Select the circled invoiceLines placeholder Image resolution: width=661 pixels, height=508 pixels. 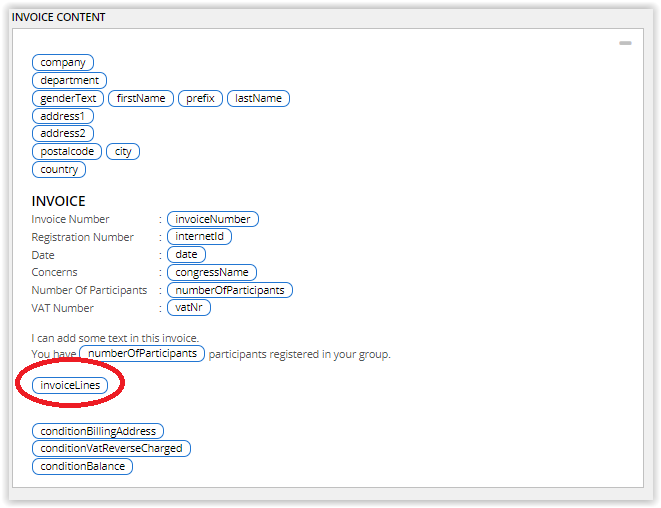[x=69, y=385]
